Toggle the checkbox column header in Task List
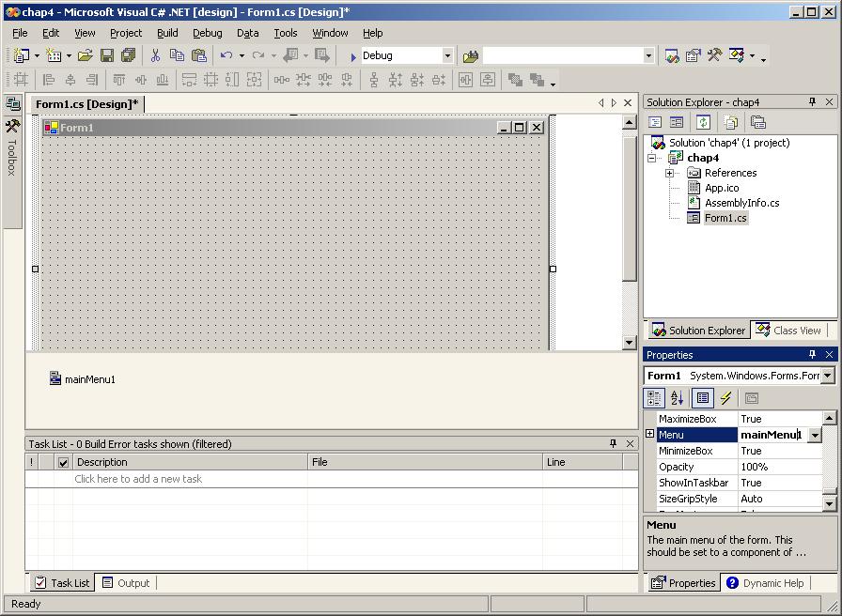The height and width of the screenshot is (616, 842). (x=63, y=462)
